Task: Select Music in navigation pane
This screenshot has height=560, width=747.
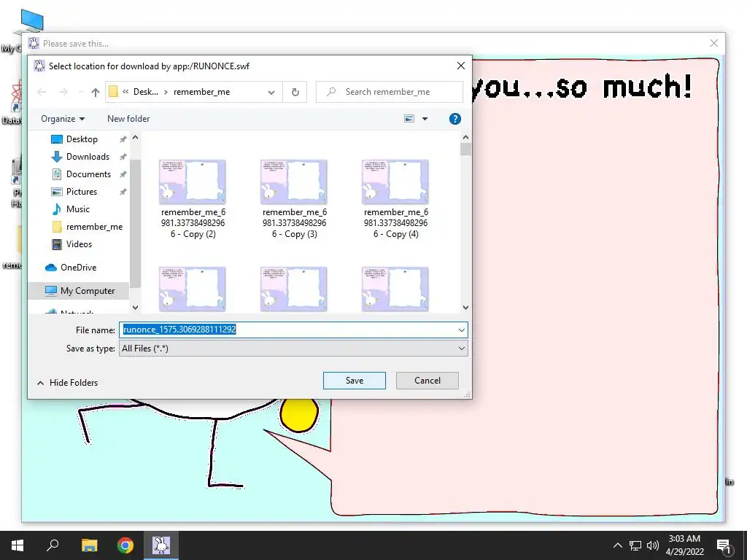Action: pos(77,209)
